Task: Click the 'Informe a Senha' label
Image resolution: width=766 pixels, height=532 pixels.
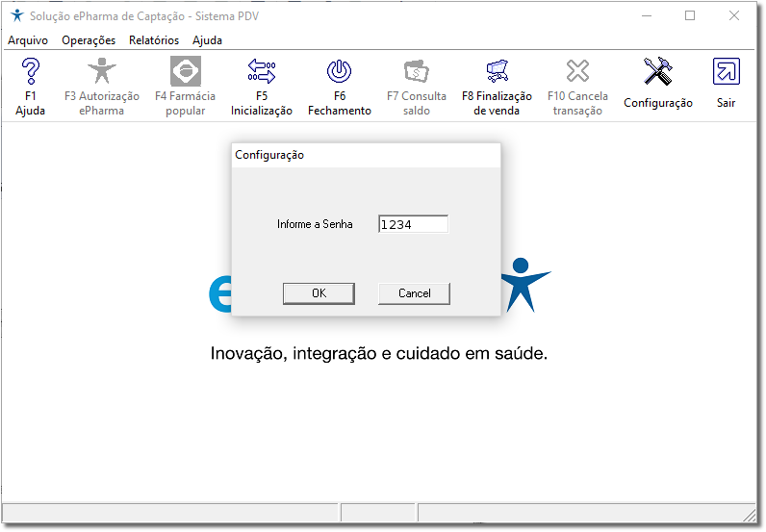Action: pyautogui.click(x=315, y=224)
